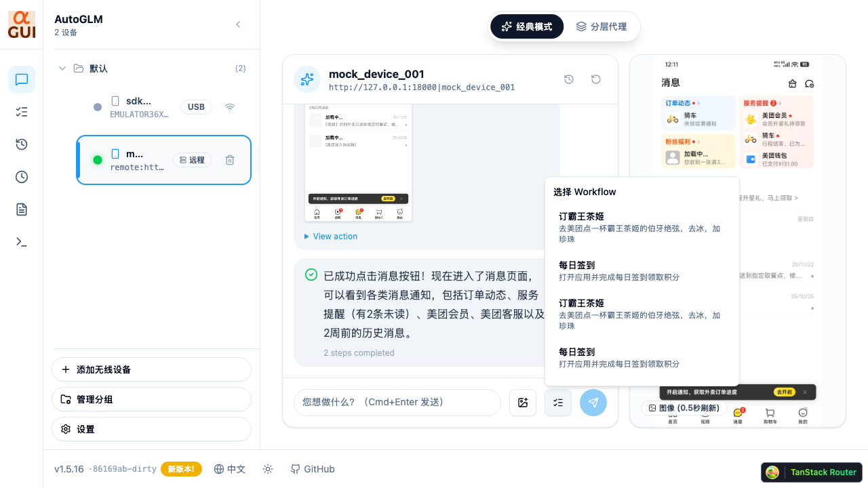Delete the mock device with trash icon

[230, 160]
